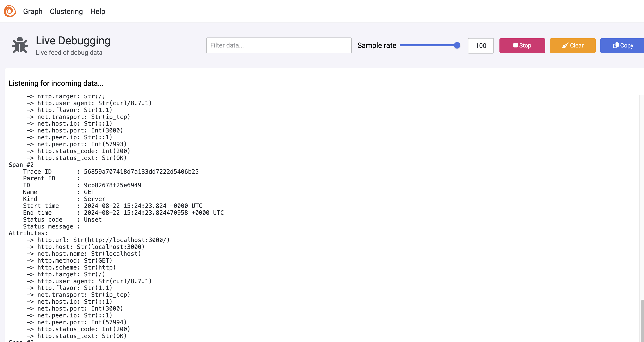Click net.peer.port Int(57994) line

(x=77, y=322)
